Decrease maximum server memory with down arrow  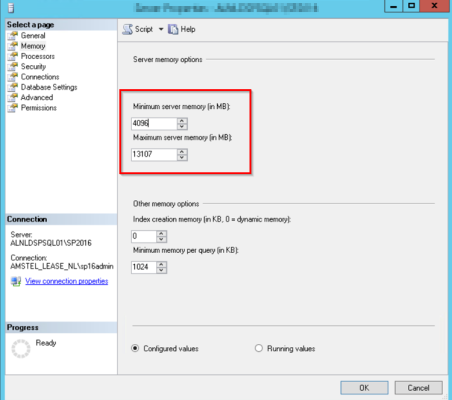click(182, 157)
